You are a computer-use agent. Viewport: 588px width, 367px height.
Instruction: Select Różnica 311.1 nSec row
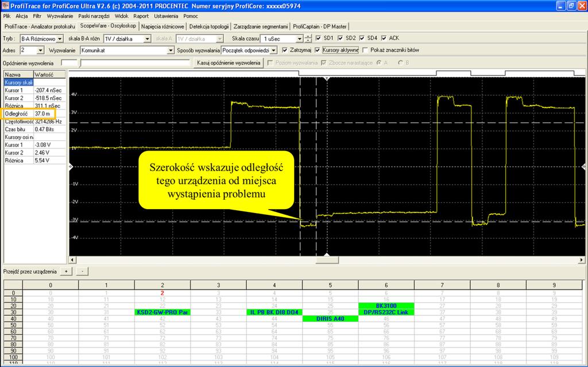[x=35, y=106]
